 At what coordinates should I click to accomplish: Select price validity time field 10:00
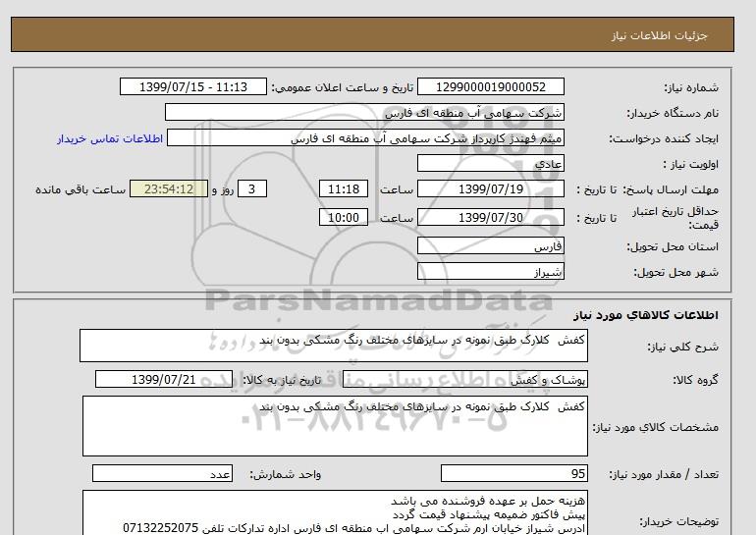point(344,217)
